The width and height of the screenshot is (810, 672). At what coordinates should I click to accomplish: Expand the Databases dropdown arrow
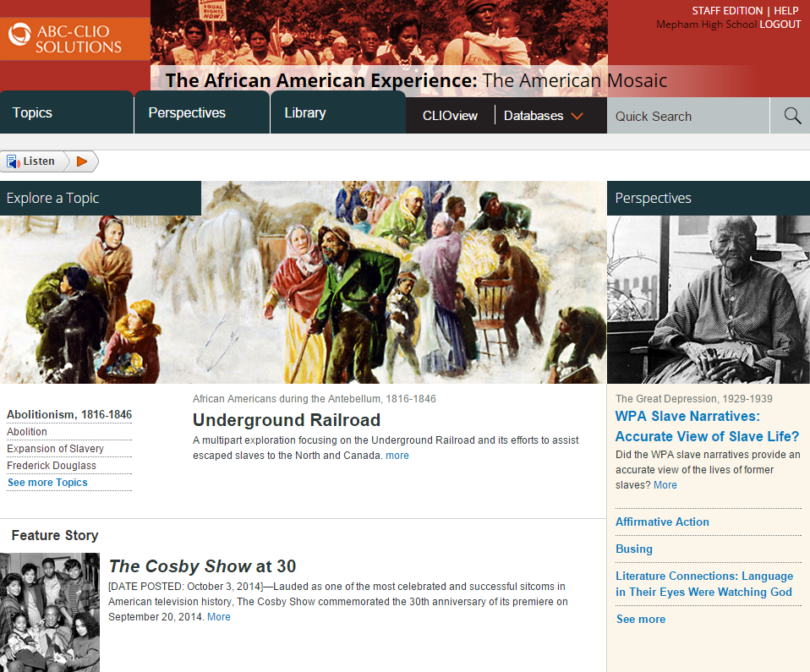tap(577, 116)
